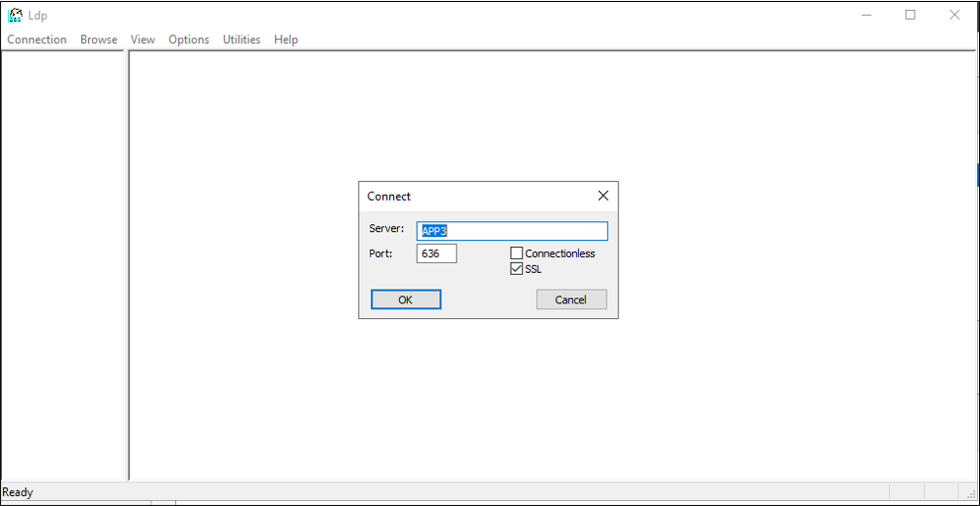Image resolution: width=980 pixels, height=506 pixels.
Task: Minimize the Ldp window
Action: click(x=866, y=15)
